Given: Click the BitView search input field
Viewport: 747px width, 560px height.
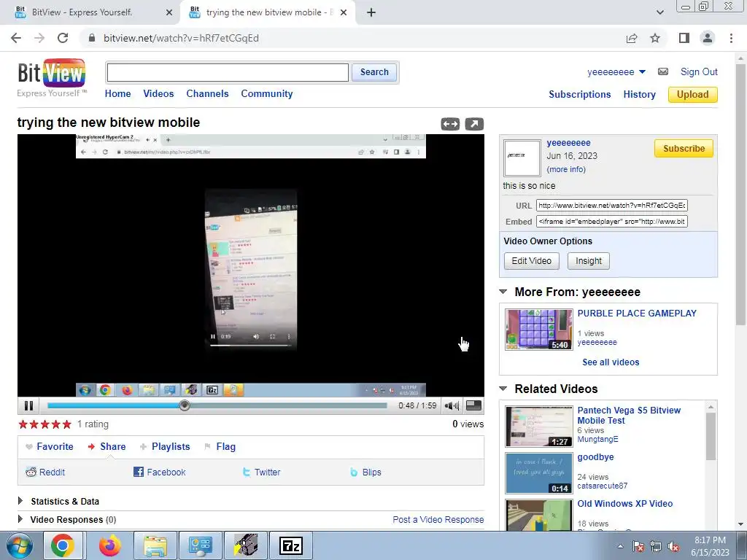Looking at the screenshot, I should [x=228, y=72].
